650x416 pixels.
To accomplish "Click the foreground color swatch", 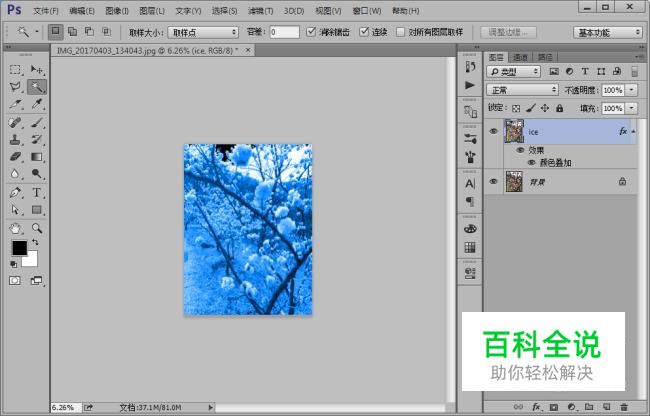I will point(19,248).
